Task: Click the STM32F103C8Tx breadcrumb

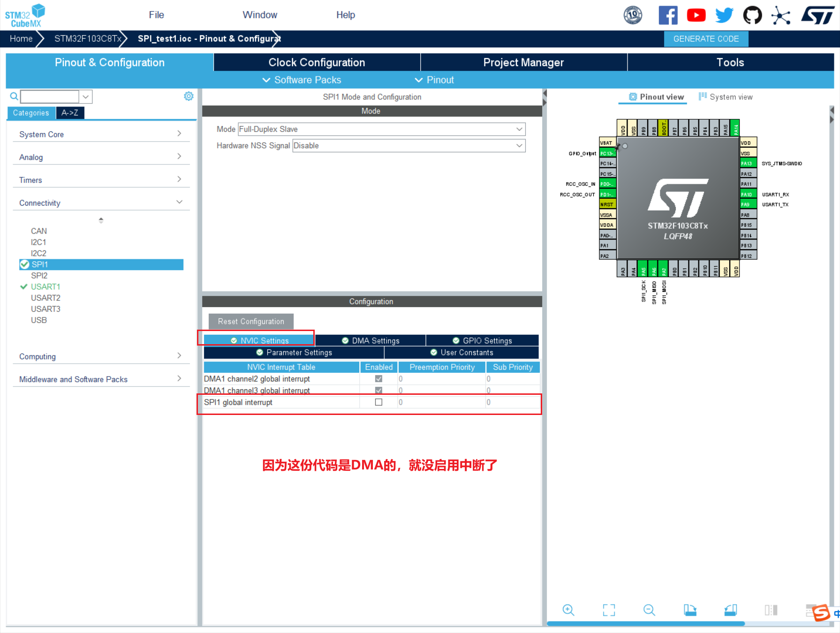Action: (x=87, y=38)
